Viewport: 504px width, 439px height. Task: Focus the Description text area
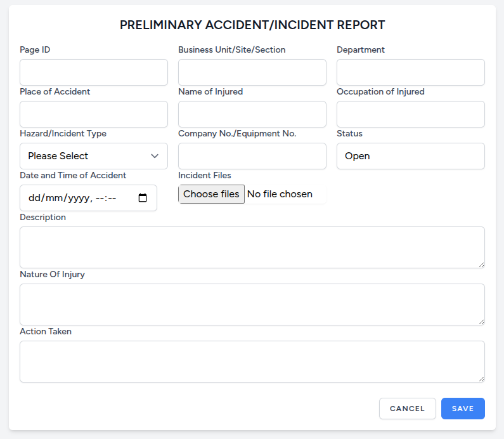[x=252, y=247]
